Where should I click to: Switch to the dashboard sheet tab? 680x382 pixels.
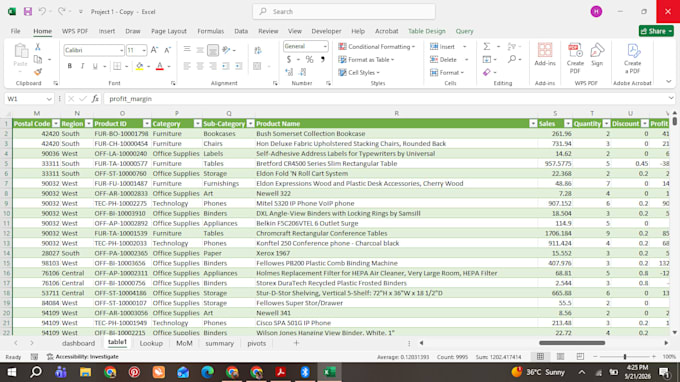78,343
